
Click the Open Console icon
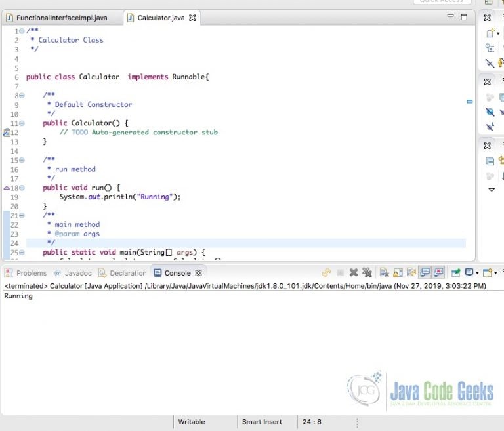click(x=488, y=273)
